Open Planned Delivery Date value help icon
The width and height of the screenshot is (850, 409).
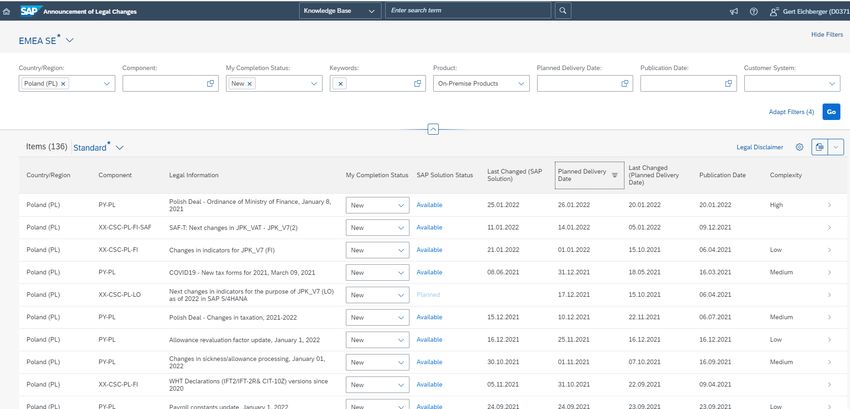tap(624, 84)
